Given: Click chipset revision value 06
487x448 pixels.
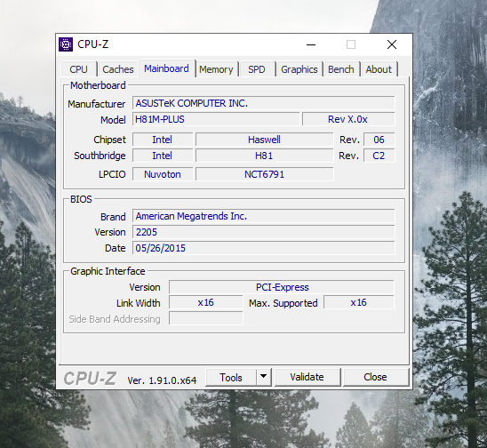Looking at the screenshot, I should (379, 140).
